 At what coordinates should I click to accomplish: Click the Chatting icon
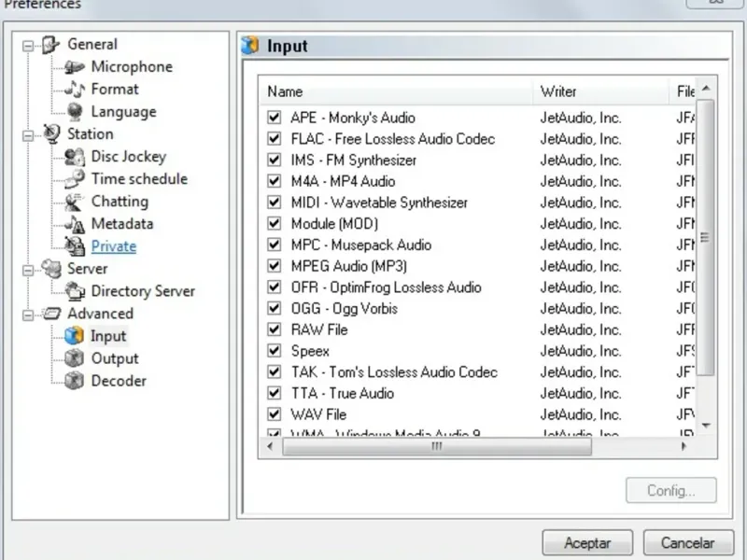tap(75, 202)
